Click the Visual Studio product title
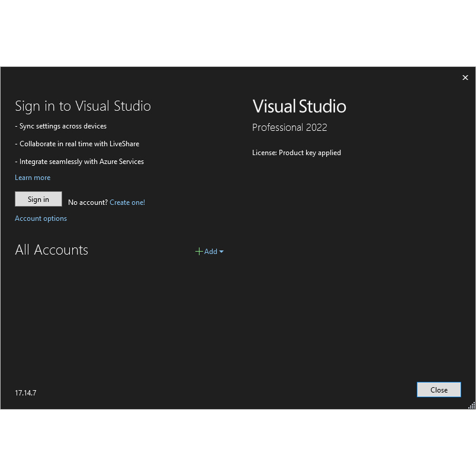The width and height of the screenshot is (476, 476). 299,106
